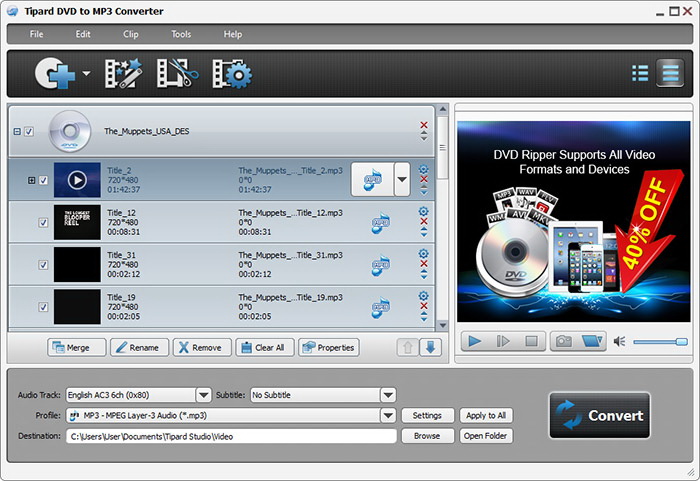Image resolution: width=700 pixels, height=481 pixels.
Task: Remove The_Muppets_USA_DES disc via red X
Action: click(x=424, y=125)
